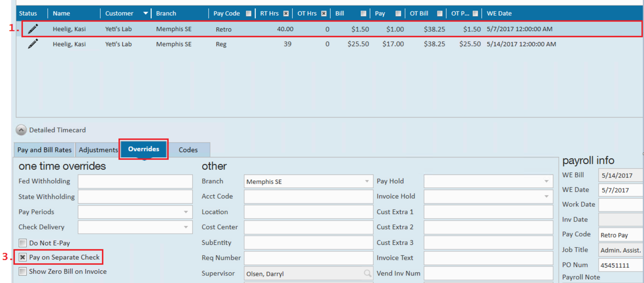
Task: Click pencil edit icon for Retro row
Action: tap(33, 29)
